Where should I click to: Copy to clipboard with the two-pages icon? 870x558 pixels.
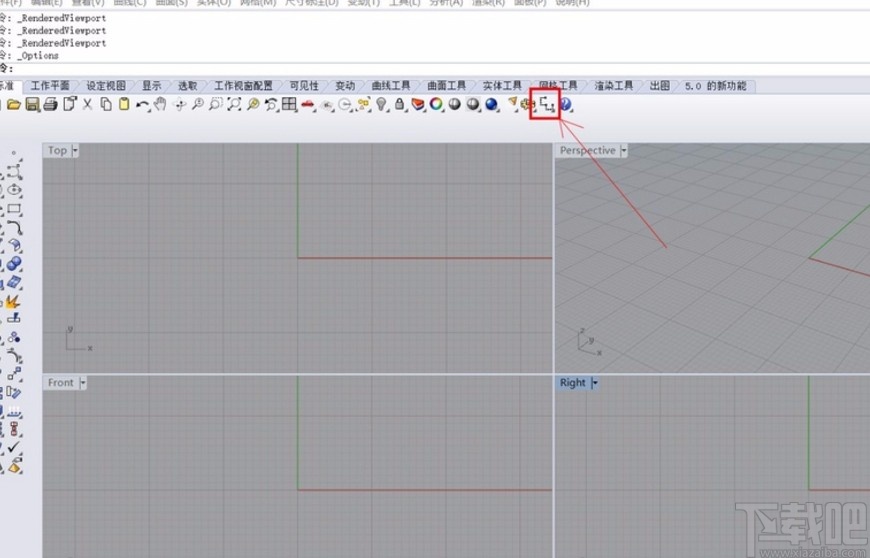coord(105,104)
